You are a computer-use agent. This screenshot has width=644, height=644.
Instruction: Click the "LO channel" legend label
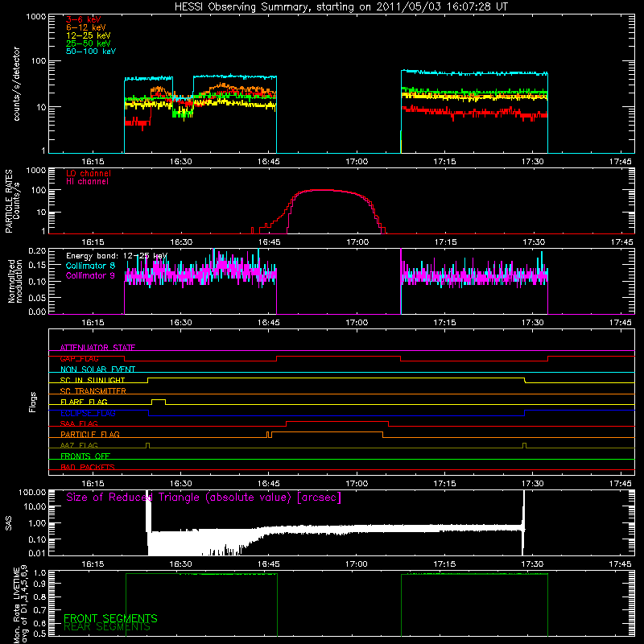point(89,173)
